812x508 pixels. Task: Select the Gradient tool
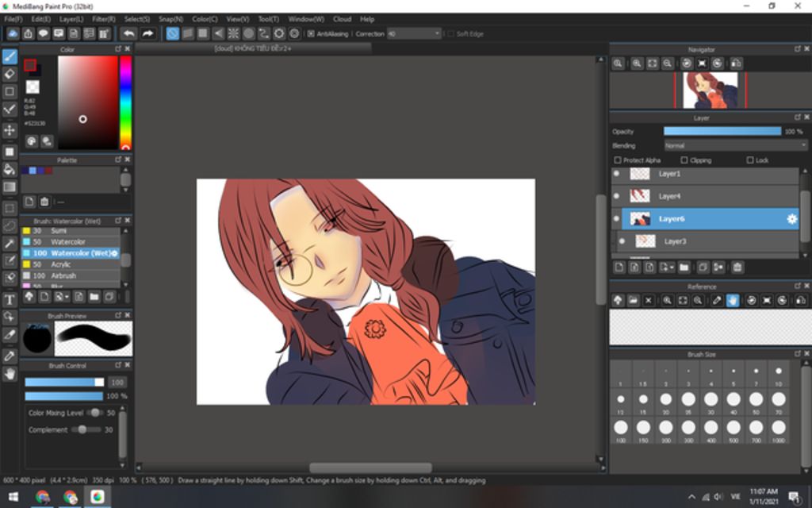pyautogui.click(x=10, y=187)
